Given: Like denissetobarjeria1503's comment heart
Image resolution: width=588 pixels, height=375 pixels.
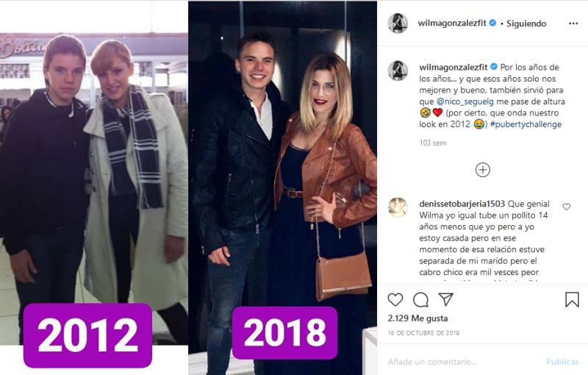Looking at the screenshot, I should point(566,207).
